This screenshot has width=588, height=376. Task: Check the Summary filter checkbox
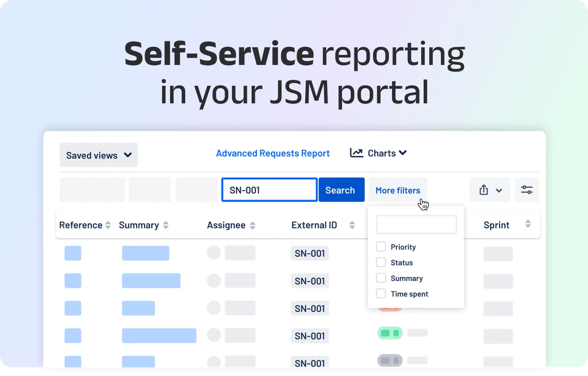coord(381,278)
